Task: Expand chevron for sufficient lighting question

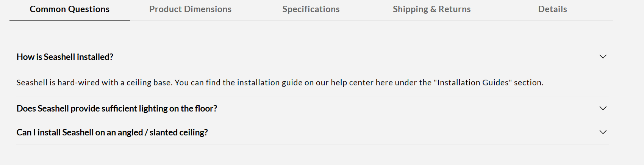Action: (603, 108)
